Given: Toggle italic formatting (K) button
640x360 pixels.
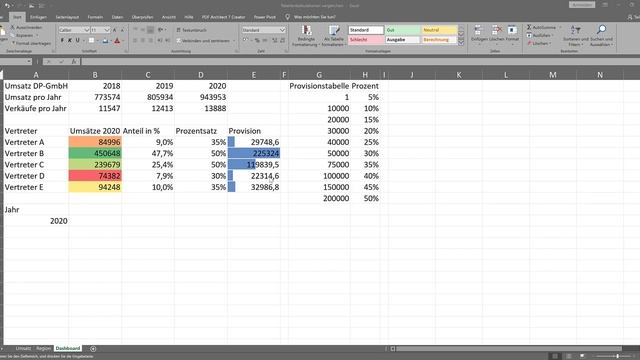Looking at the screenshot, I should point(70,40).
